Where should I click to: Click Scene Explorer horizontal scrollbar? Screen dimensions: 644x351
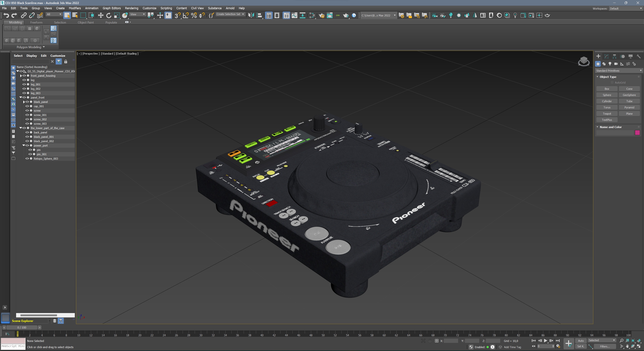tap(39, 315)
